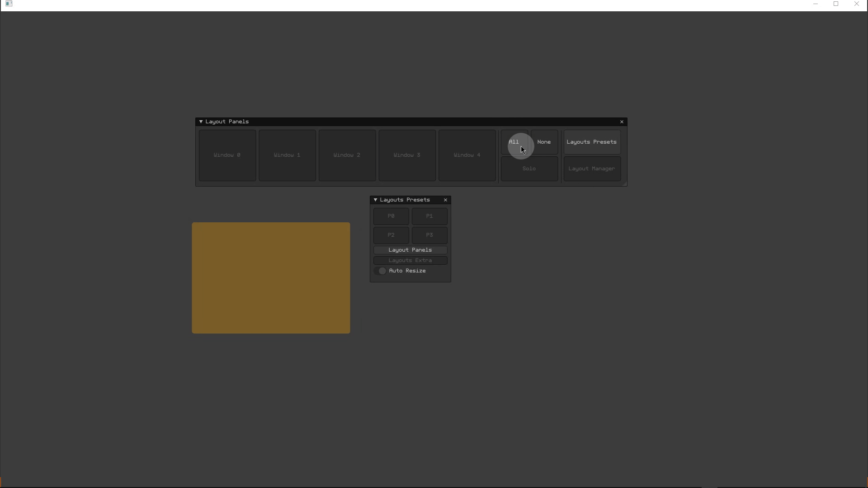Viewport: 868px width, 488px height.
Task: Load preset P1
Action: pyautogui.click(x=429, y=216)
